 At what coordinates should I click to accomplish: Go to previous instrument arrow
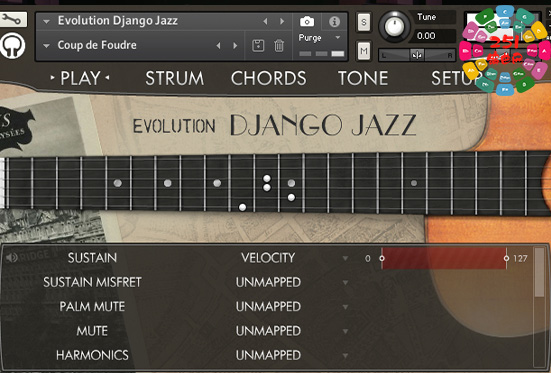point(266,21)
